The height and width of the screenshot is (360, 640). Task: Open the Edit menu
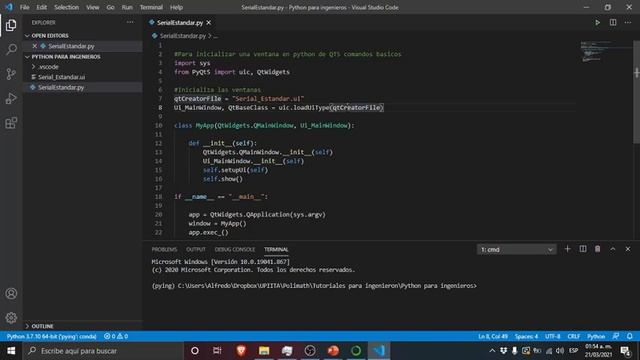[41, 7]
